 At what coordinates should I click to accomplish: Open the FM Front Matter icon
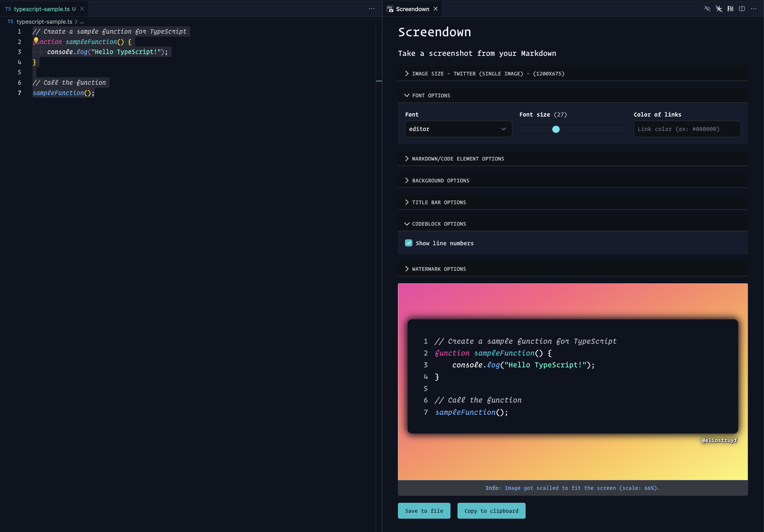coord(730,9)
